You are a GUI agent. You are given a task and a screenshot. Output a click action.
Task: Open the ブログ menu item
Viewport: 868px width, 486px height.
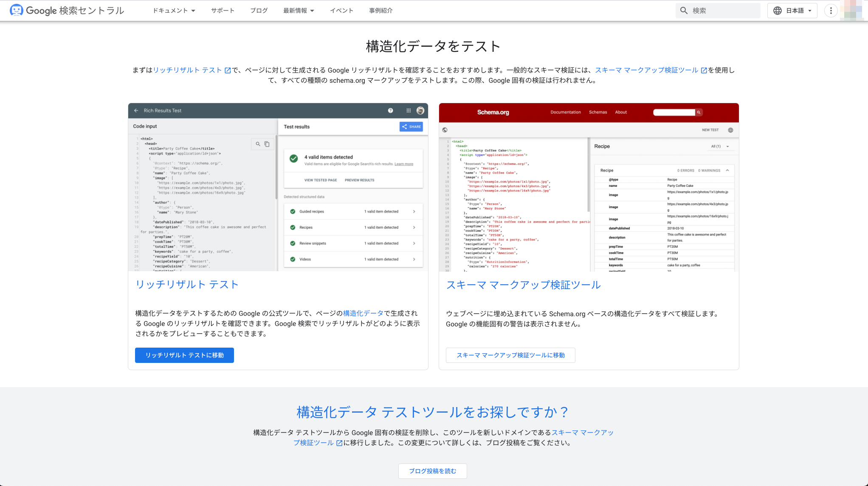click(x=259, y=11)
